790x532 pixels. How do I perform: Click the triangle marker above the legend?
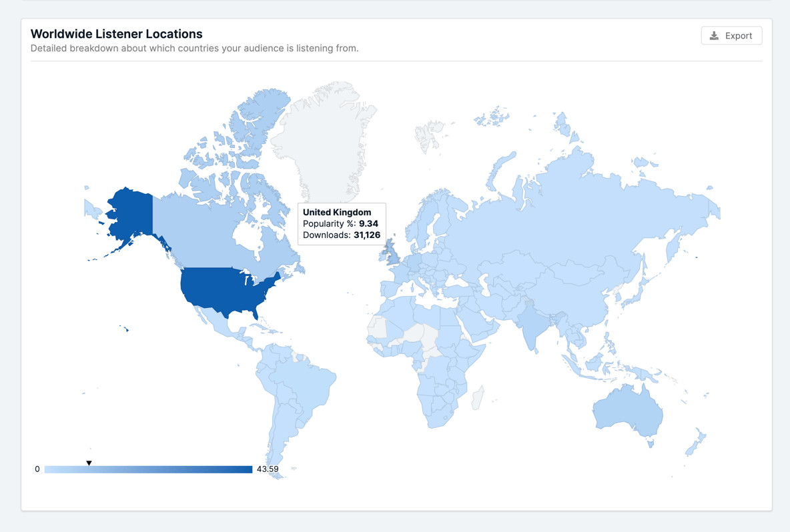89,461
